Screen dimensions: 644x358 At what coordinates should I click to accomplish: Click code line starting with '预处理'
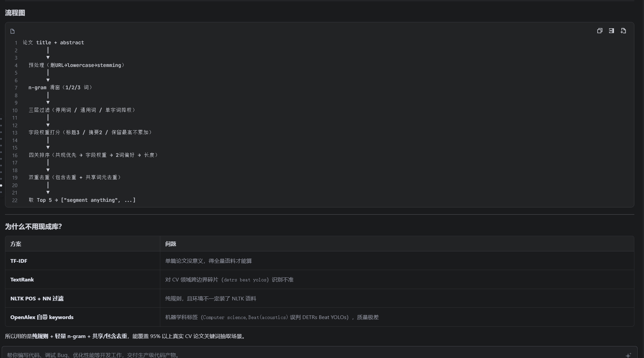point(77,65)
